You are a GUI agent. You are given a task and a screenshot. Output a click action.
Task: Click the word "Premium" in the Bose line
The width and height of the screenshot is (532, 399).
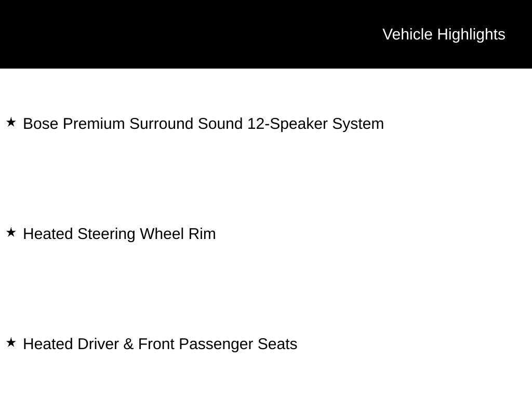(x=94, y=124)
